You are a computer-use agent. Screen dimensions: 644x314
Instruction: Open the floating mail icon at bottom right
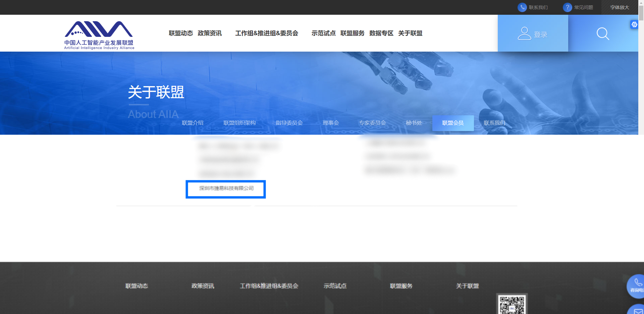(x=638, y=310)
